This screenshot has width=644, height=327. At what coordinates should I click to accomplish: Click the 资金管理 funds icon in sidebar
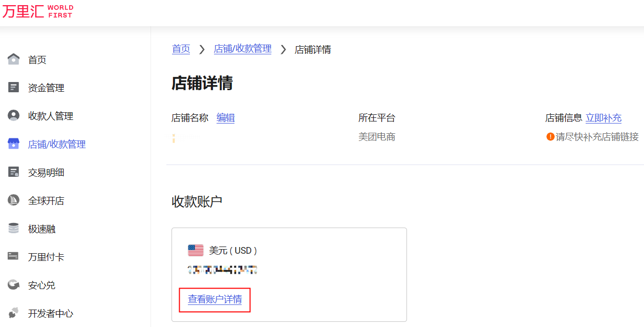[x=13, y=87]
